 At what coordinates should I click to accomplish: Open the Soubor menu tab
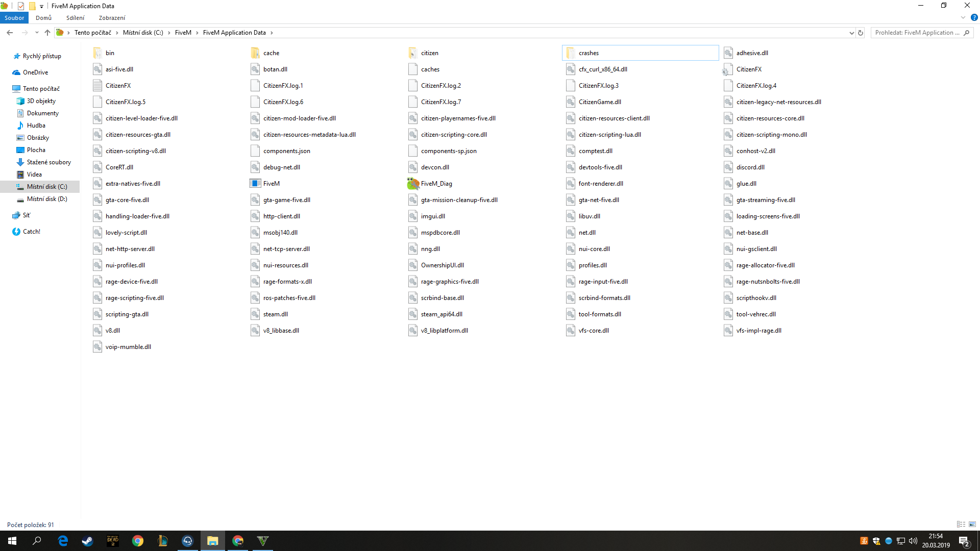pyautogui.click(x=14, y=18)
